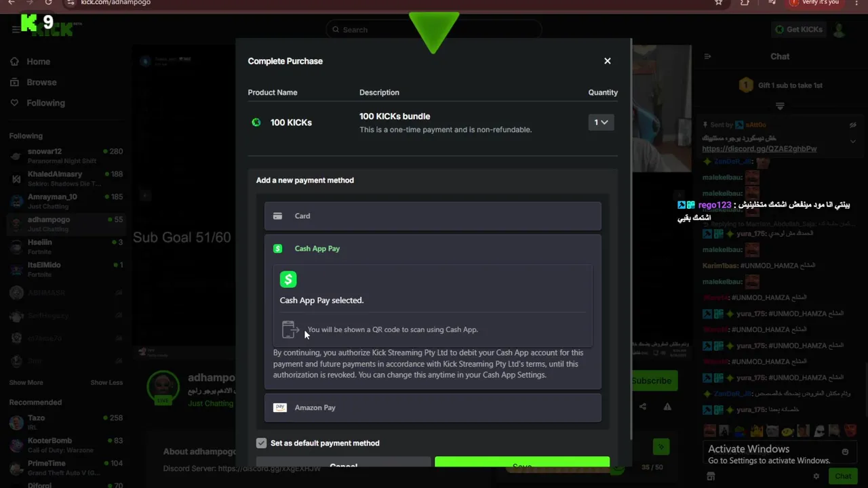Screen dimensions: 868x488
Task: Click the Chat send button
Action: [843, 476]
